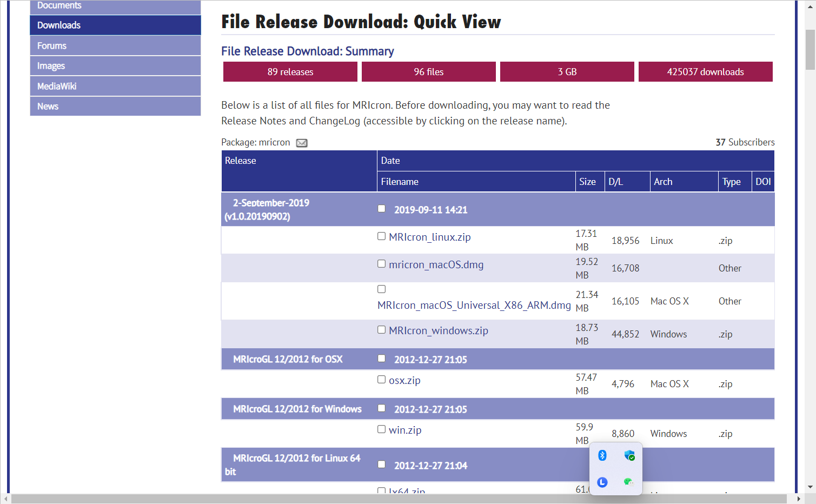Viewport: 816px width, 504px height.
Task: Toggle checkbox for MRIcron_macOS_Universal_X86_ARM.dmg
Action: pos(382,289)
